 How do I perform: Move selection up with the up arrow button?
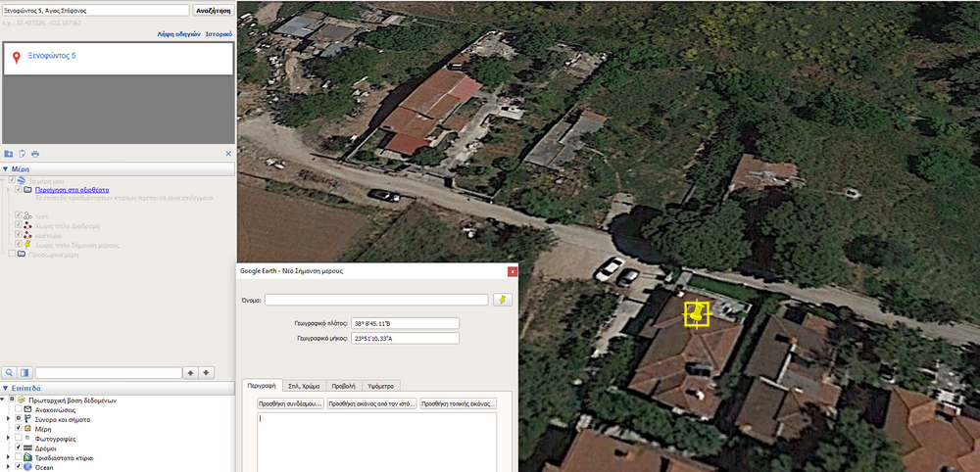tap(190, 373)
